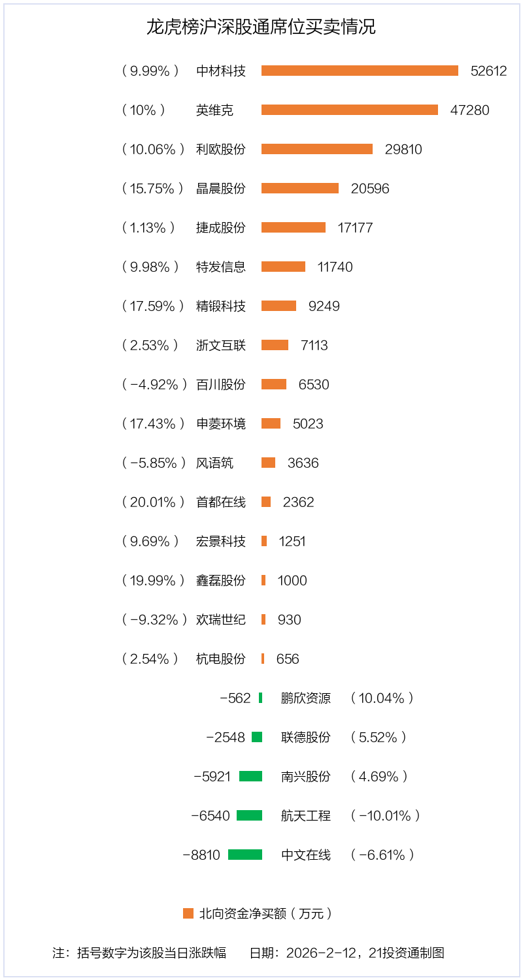Select the 航天工程 green bar
The width and height of the screenshot is (523, 980).
[x=249, y=815]
